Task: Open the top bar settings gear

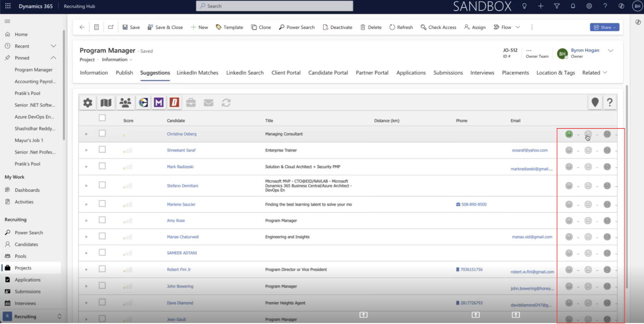Action: click(x=589, y=6)
